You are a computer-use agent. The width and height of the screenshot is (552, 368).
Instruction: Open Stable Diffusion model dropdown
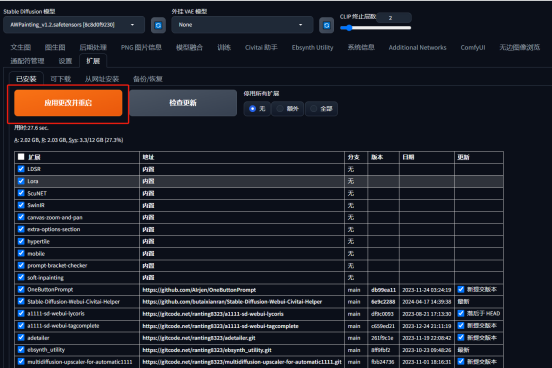pyautogui.click(x=74, y=25)
